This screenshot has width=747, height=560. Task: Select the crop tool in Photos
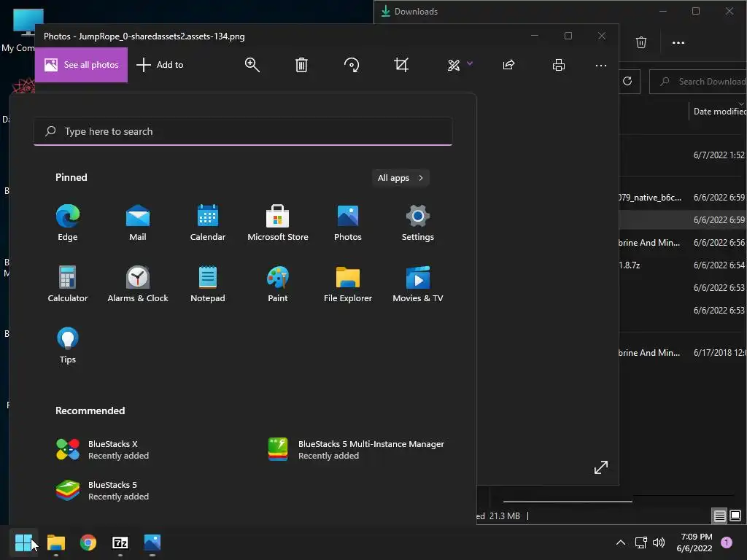coord(401,65)
